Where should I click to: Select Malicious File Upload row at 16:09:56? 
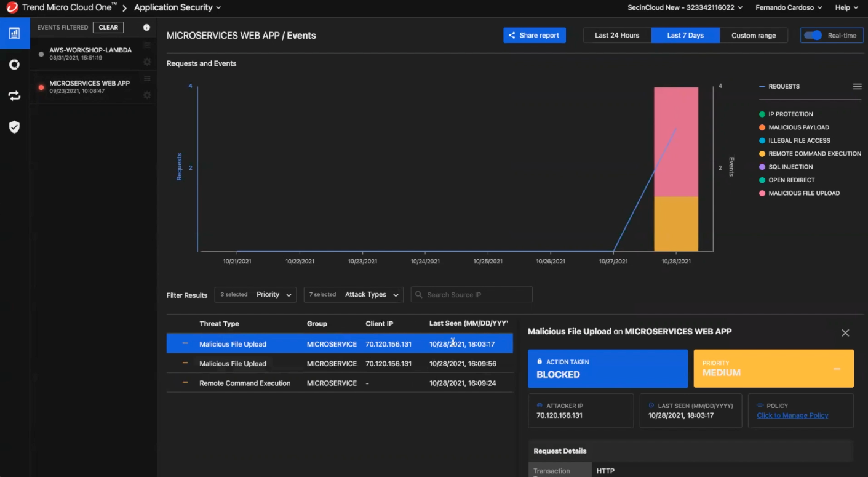(x=340, y=363)
